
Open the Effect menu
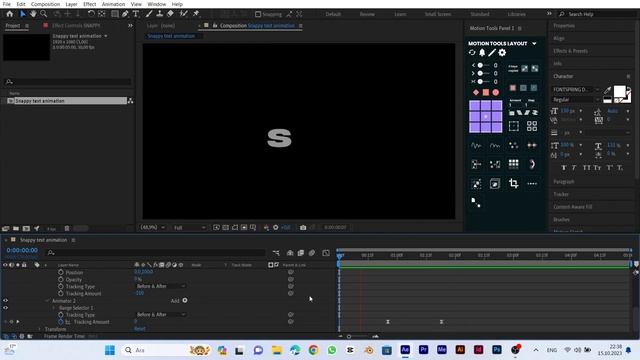point(90,4)
